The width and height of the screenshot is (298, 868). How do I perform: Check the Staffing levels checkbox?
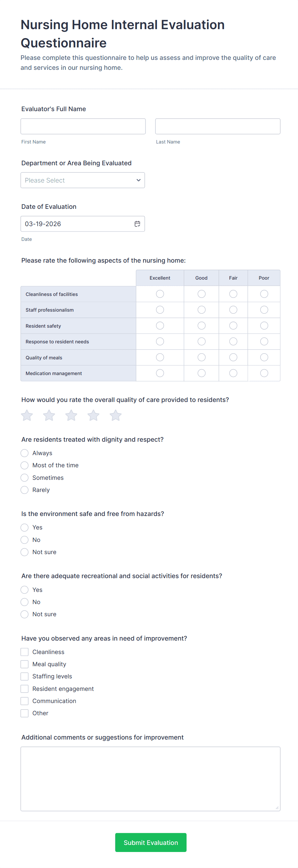[x=25, y=676]
